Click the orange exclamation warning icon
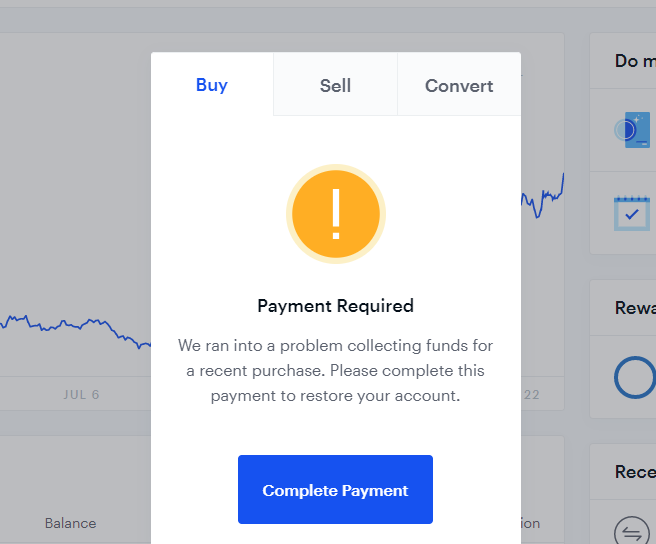This screenshot has width=656, height=544. point(336,214)
